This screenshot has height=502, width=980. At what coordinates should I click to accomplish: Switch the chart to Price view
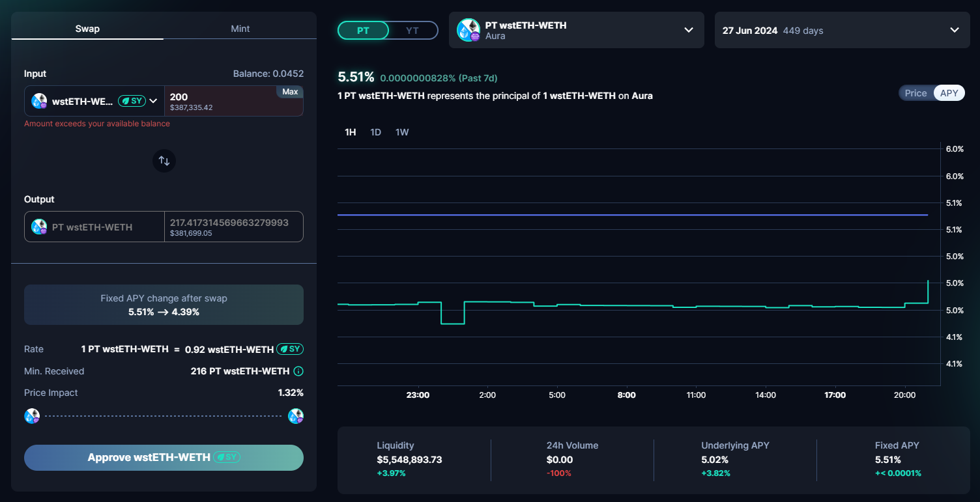pos(915,93)
